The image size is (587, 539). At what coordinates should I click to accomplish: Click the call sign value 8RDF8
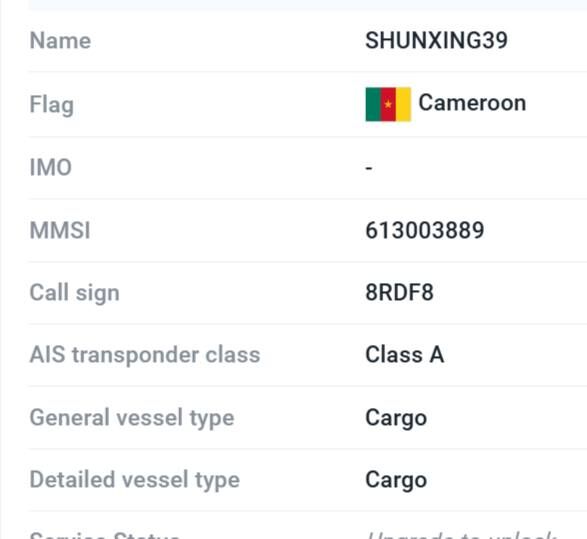399,292
